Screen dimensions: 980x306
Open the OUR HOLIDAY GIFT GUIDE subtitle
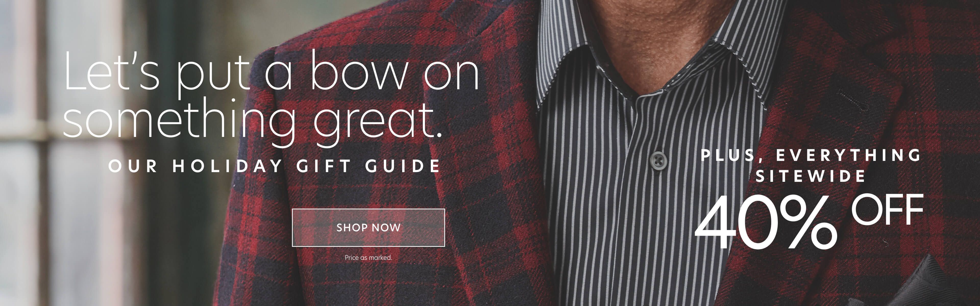(x=275, y=166)
